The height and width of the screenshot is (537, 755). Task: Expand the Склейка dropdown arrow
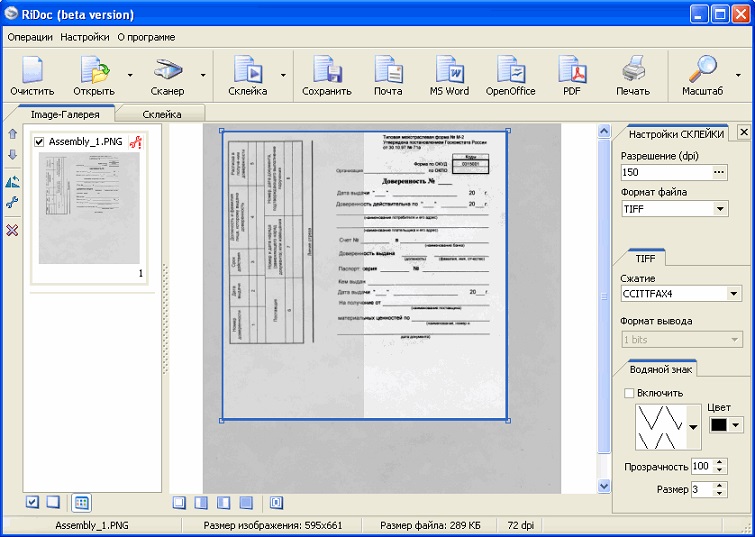(x=283, y=75)
